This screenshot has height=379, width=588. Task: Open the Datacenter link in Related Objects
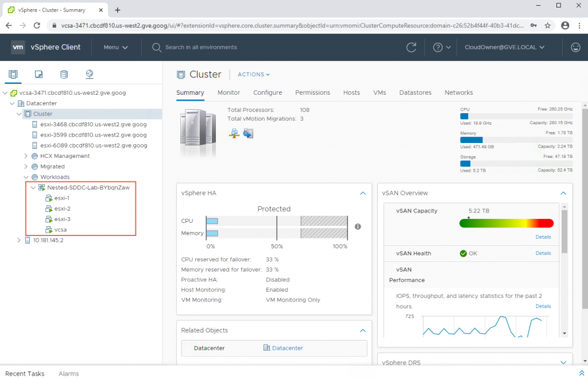click(x=287, y=348)
